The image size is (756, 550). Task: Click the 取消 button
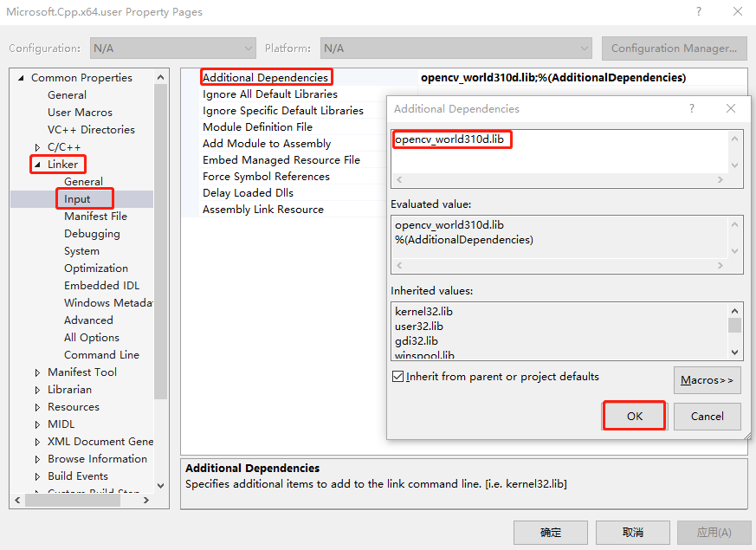click(x=632, y=533)
